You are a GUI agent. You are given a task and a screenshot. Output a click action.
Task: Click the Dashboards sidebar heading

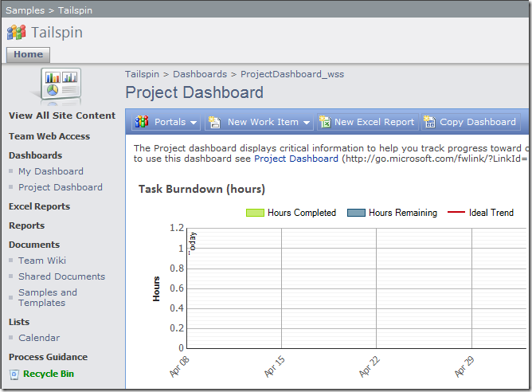(x=35, y=155)
